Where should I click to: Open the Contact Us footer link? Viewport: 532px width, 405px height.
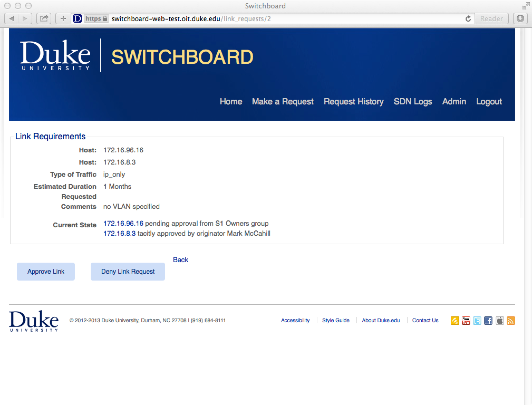coord(425,320)
